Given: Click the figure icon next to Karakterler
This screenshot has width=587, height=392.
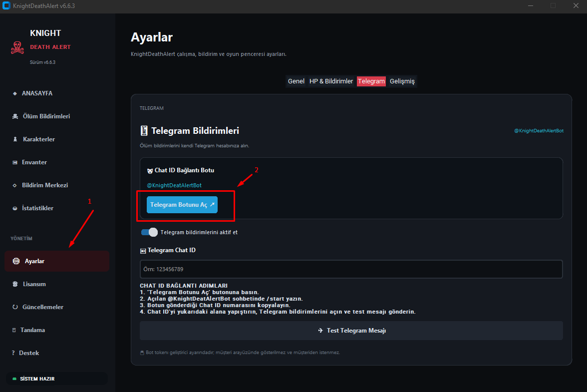Looking at the screenshot, I should (x=15, y=139).
